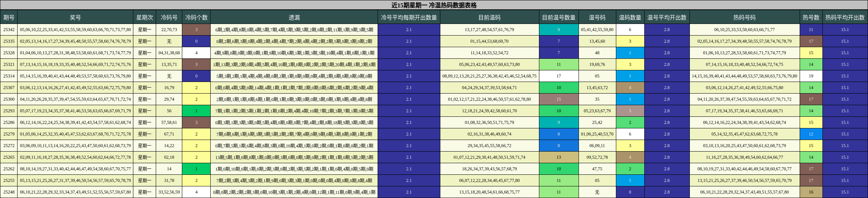Select period number 25321
Screen dimensions: 868x198
pos(9,64)
